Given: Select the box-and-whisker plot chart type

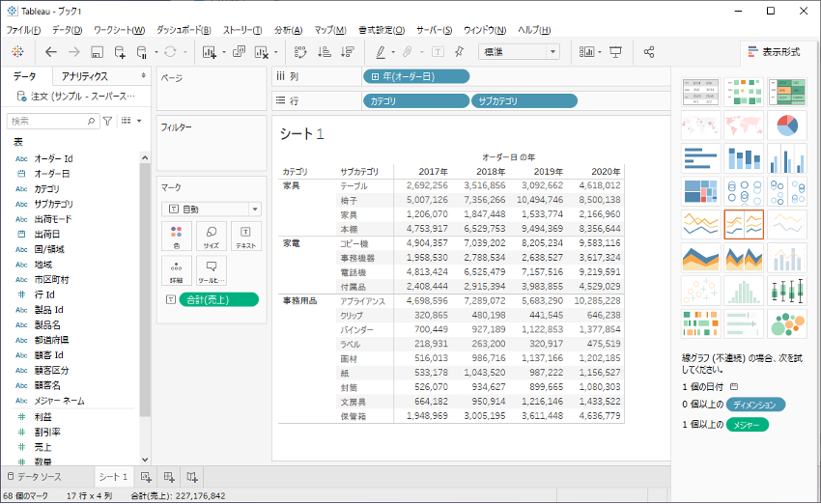Looking at the screenshot, I should (x=787, y=291).
